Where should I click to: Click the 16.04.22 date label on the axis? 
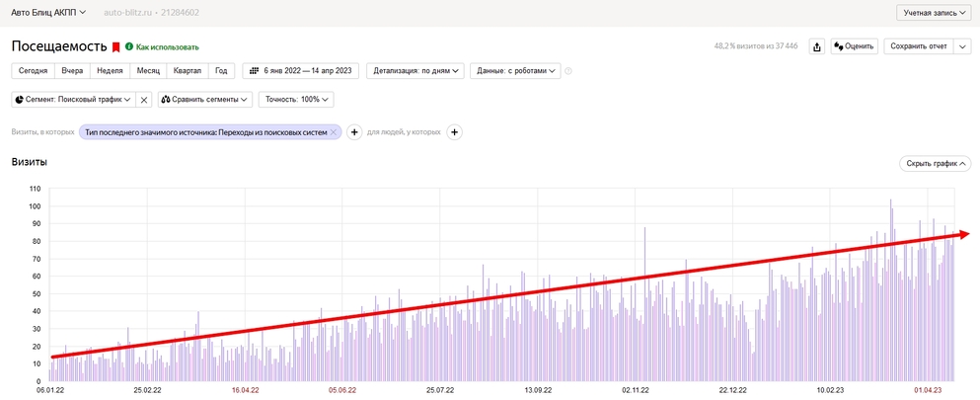(x=245, y=390)
